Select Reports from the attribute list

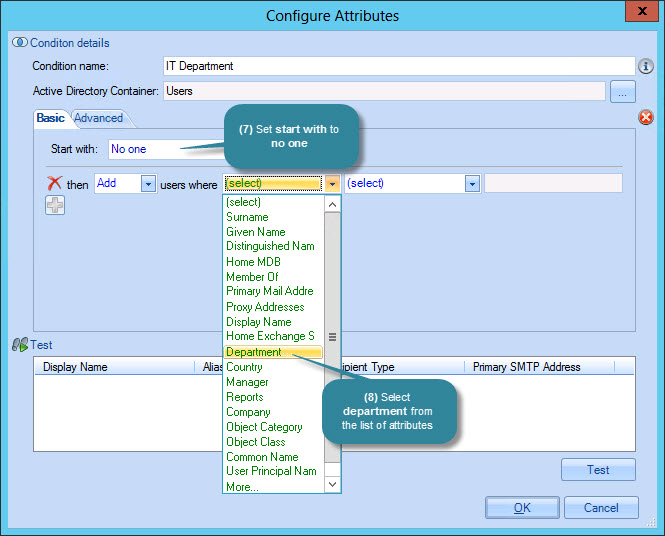(274, 397)
